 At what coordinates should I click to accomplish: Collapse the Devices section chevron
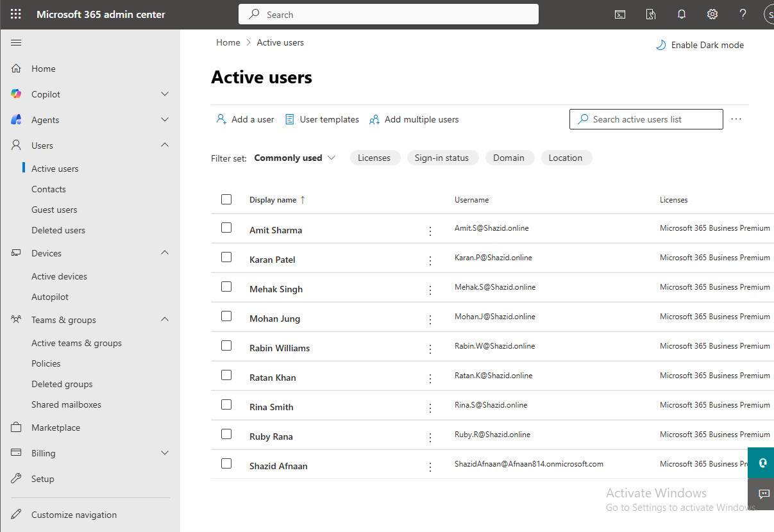pyautogui.click(x=165, y=253)
